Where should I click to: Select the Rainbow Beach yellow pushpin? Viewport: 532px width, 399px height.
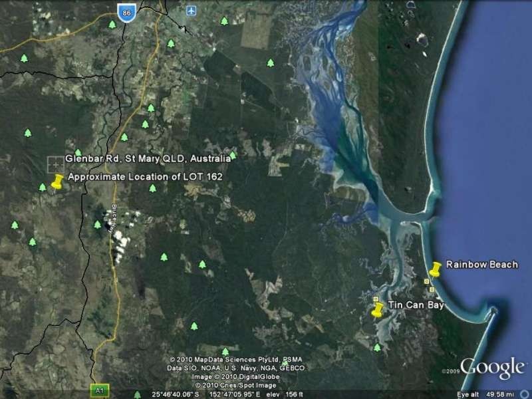tap(436, 268)
